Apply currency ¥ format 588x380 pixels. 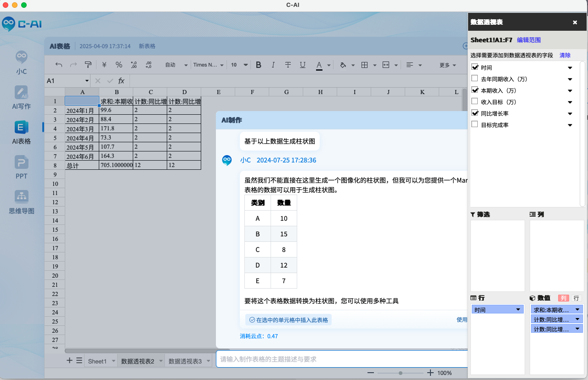pos(104,65)
